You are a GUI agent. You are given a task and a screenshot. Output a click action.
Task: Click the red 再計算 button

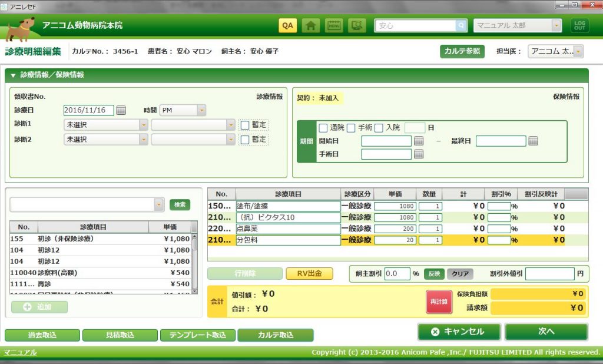pyautogui.click(x=439, y=302)
